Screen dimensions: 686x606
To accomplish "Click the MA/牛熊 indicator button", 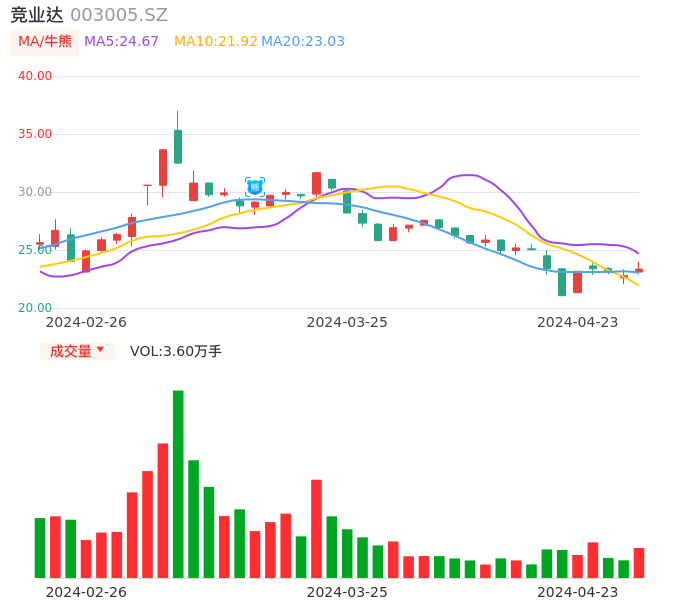I will (x=45, y=42).
